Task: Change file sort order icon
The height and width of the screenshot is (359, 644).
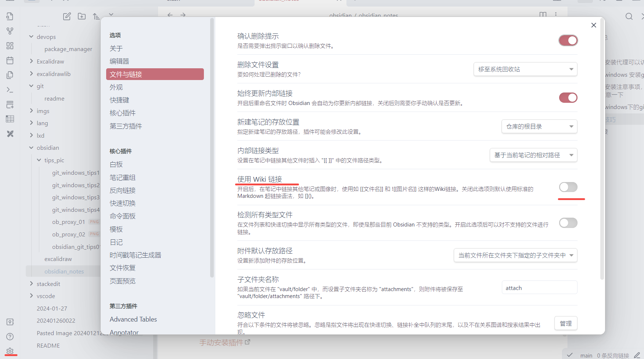Action: (96, 16)
